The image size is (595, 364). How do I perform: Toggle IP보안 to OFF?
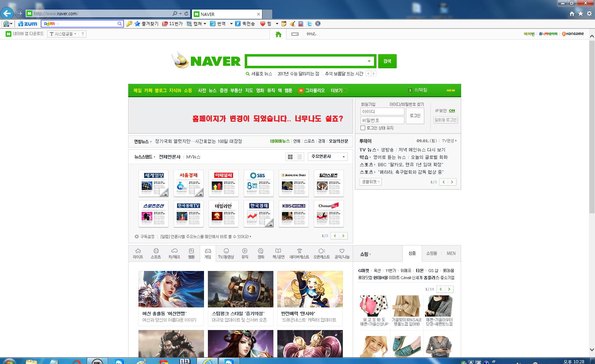point(452,111)
